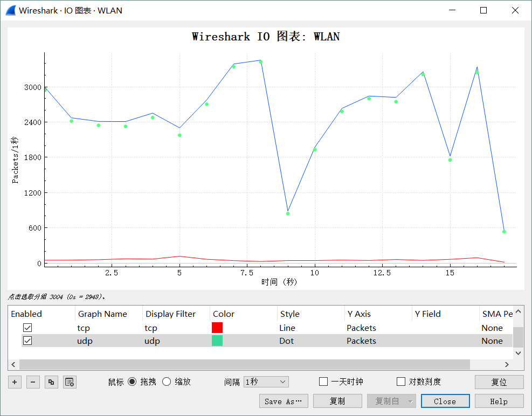The image size is (532, 416).
Task: Click the Line style cell of tcp
Action: (311, 328)
